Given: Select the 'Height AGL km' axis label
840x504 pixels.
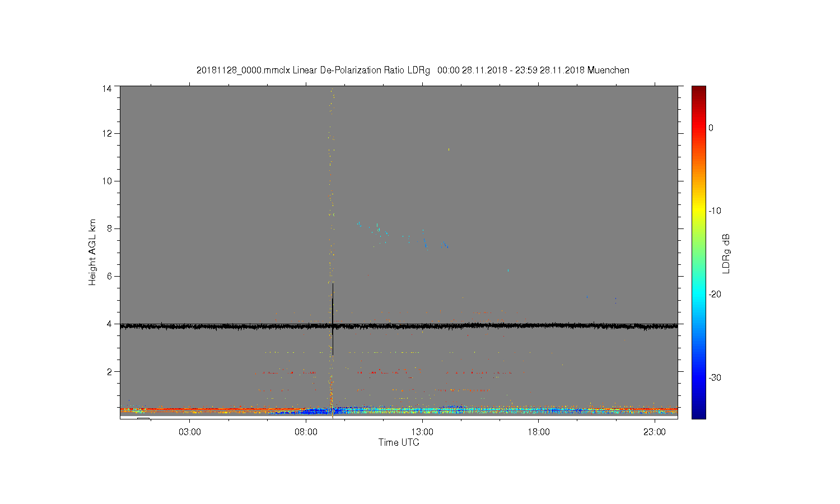Looking at the screenshot, I should click(x=92, y=252).
